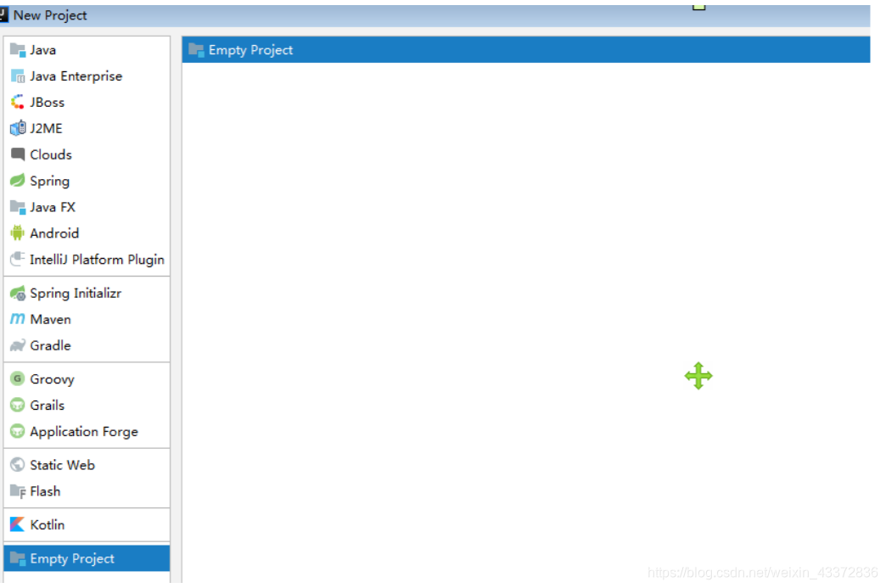The image size is (886, 588).
Task: Choose IntelliJ Platform Plugin label
Action: (98, 260)
